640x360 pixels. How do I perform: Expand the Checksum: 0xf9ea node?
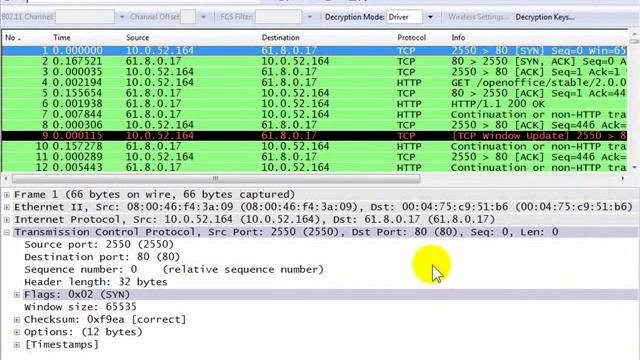[x=17, y=320]
